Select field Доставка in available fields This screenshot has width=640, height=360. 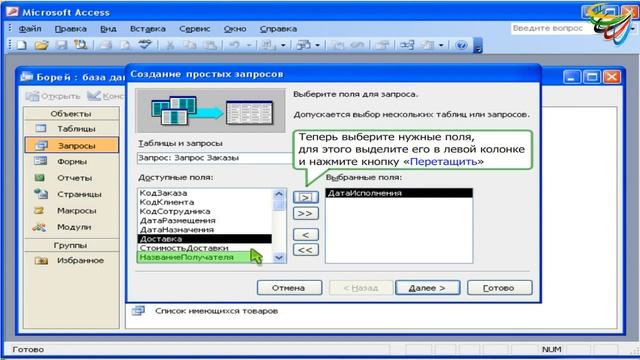click(x=205, y=239)
